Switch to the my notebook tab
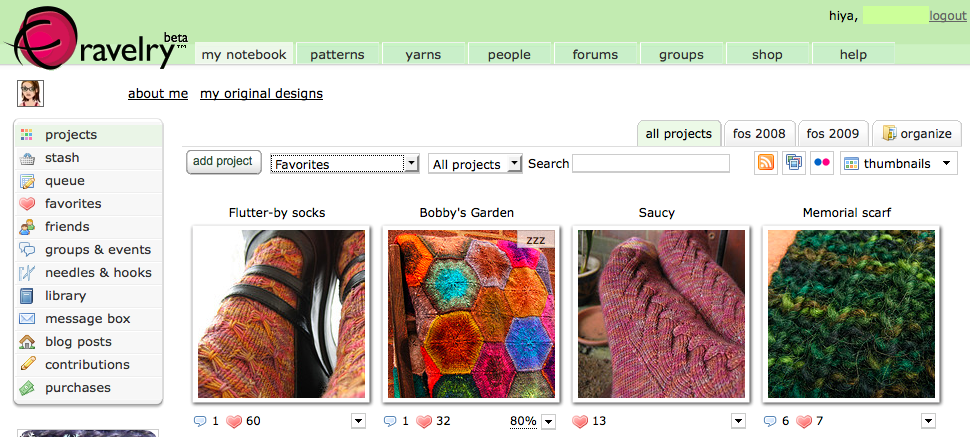The height and width of the screenshot is (437, 970). 244,54
